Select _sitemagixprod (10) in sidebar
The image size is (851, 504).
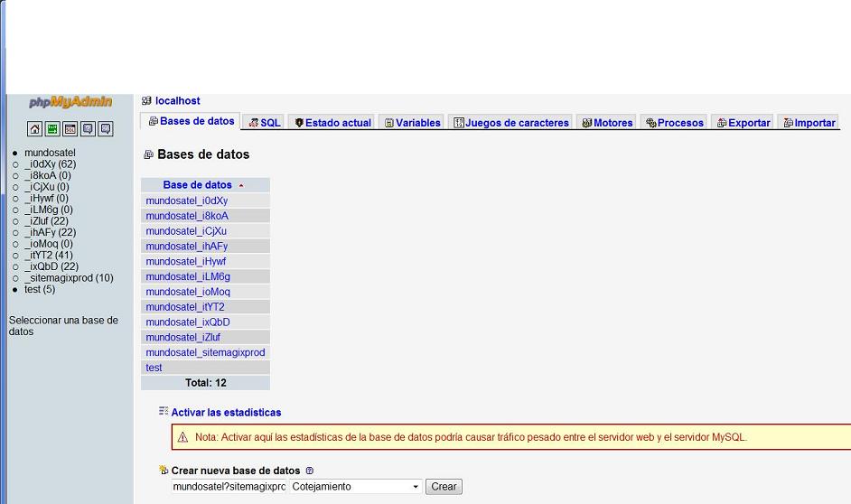[x=69, y=278]
